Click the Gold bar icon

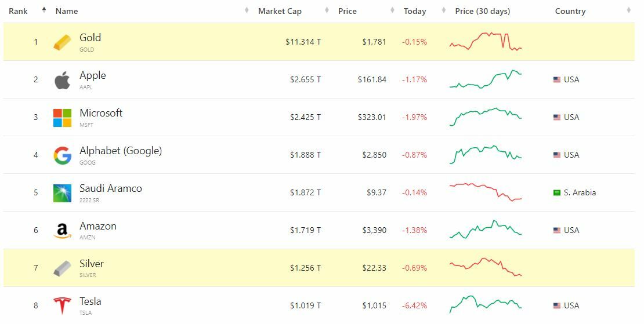point(62,42)
